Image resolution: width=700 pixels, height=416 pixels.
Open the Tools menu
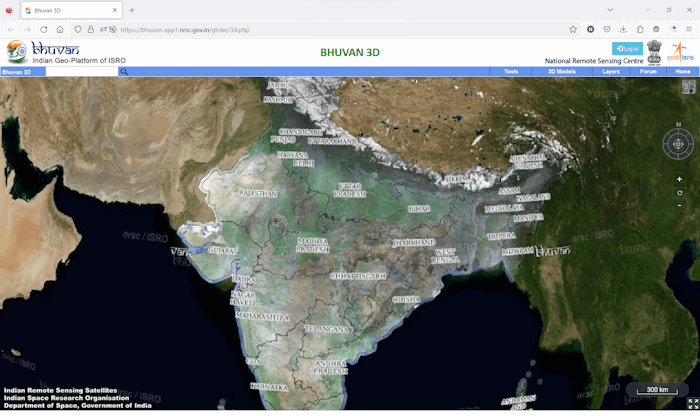[x=511, y=71]
